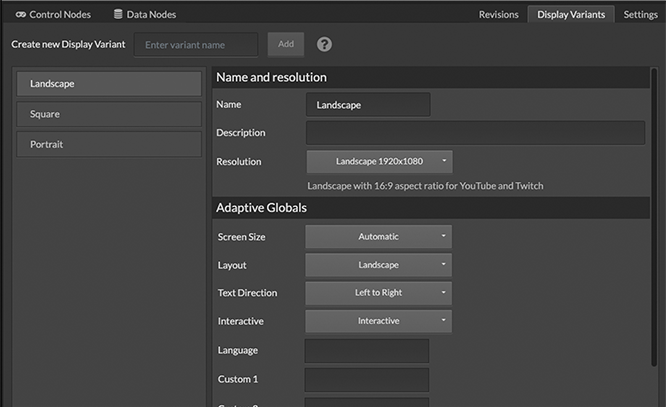Click the Data Nodes database icon
Image resolution: width=666 pixels, height=407 pixels.
coord(118,14)
